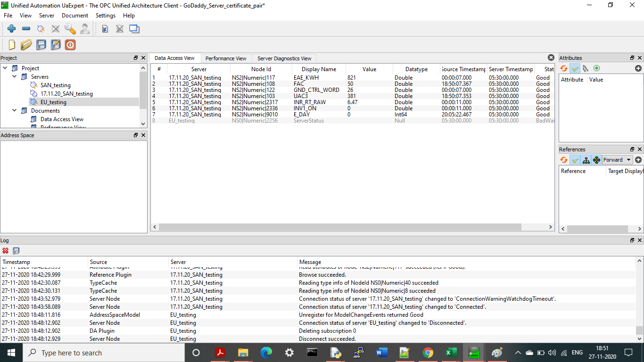Launch Excel from the taskbar

pyautogui.click(x=451, y=352)
